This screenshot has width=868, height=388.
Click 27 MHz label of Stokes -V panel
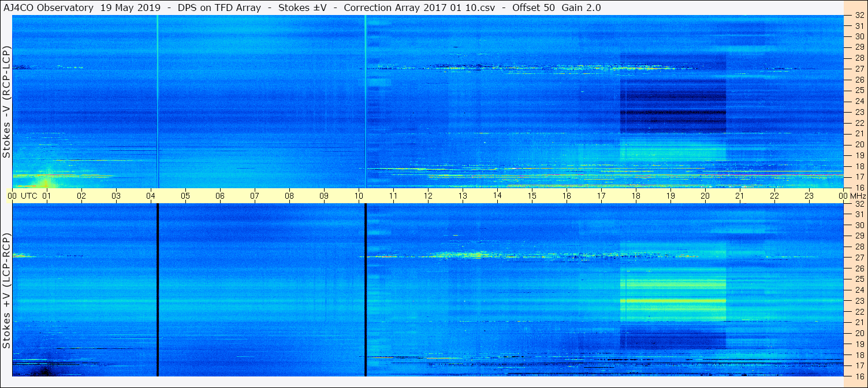pyautogui.click(x=859, y=69)
